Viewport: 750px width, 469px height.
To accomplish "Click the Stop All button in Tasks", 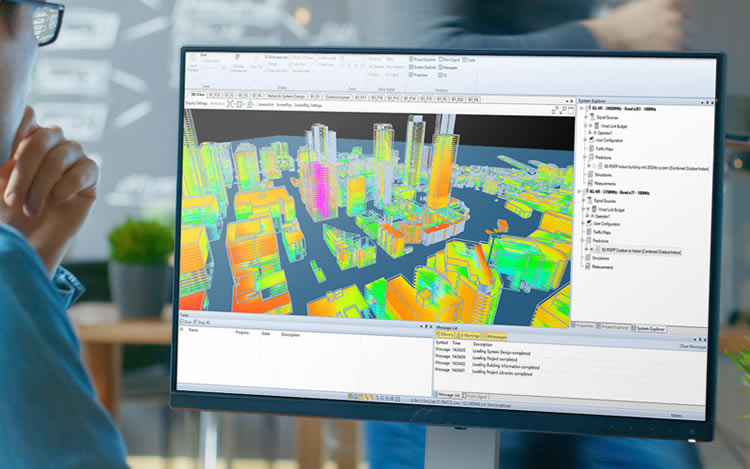I will 203,323.
